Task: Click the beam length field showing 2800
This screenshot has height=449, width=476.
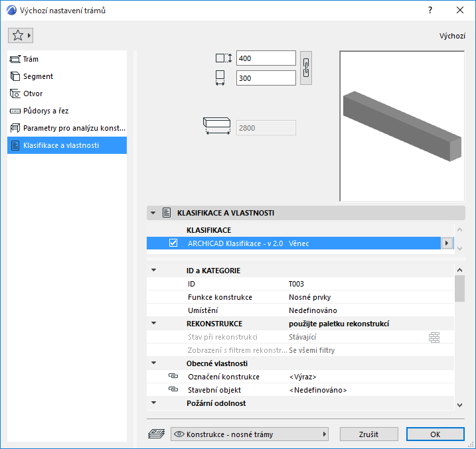Action: point(266,128)
